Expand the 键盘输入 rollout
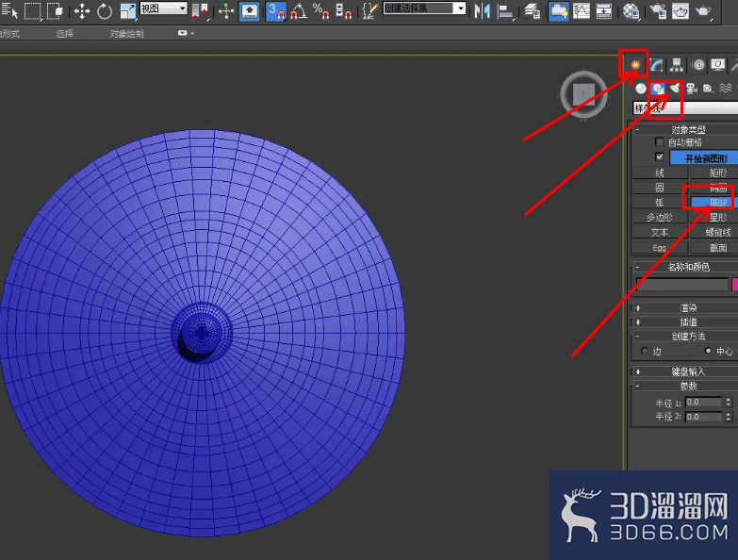The image size is (738, 560). click(x=686, y=371)
